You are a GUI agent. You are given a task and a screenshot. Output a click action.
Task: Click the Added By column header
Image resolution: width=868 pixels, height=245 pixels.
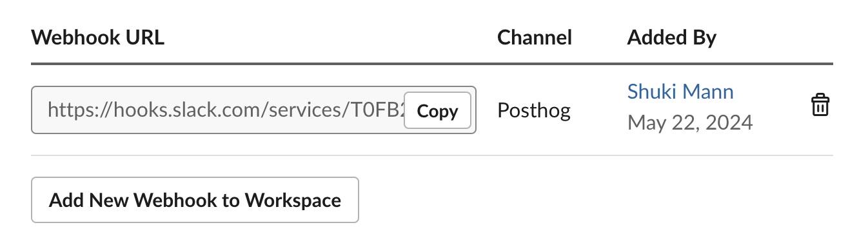[x=671, y=37]
